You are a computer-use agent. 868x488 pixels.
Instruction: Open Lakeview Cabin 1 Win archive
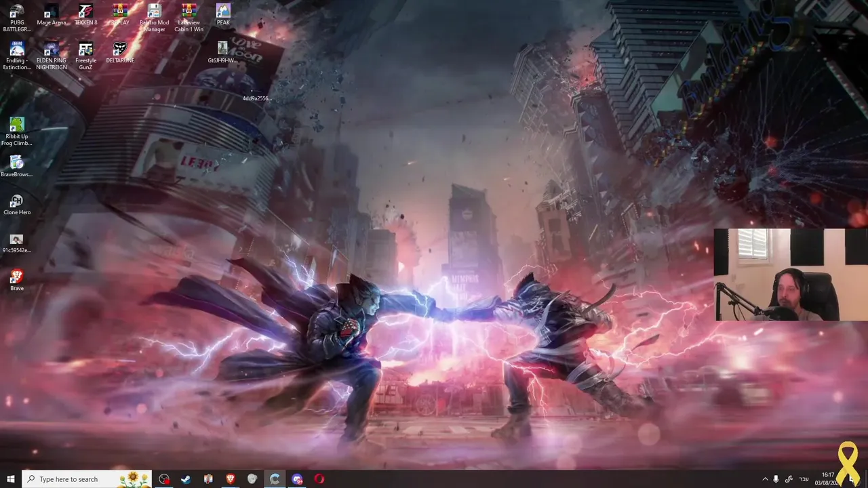pos(189,18)
